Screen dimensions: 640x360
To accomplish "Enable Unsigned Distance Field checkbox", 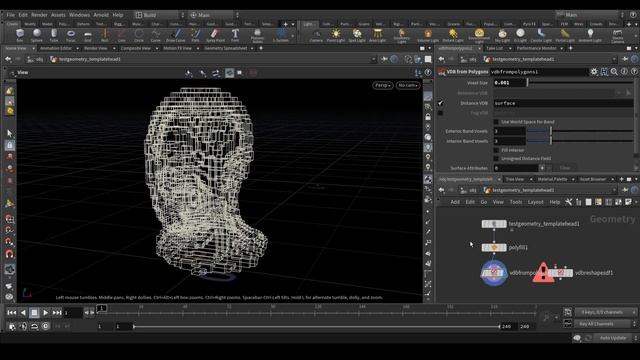I will coord(496,158).
